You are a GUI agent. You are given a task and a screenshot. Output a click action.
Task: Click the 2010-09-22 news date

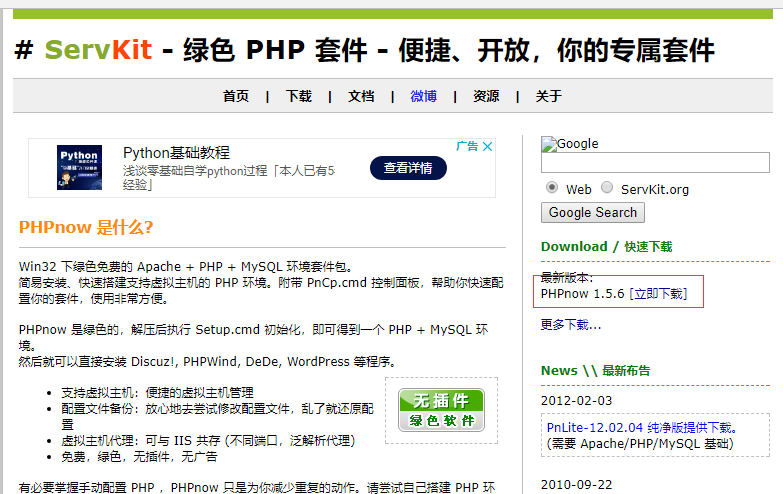576,485
